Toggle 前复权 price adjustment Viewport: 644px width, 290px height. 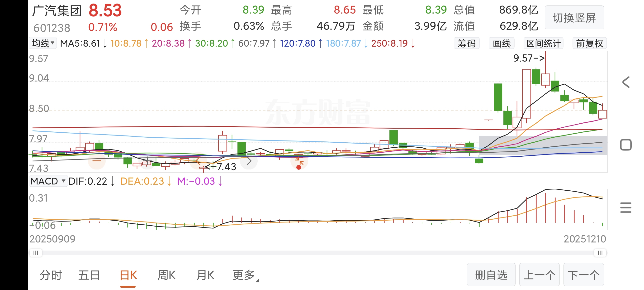[x=589, y=43]
